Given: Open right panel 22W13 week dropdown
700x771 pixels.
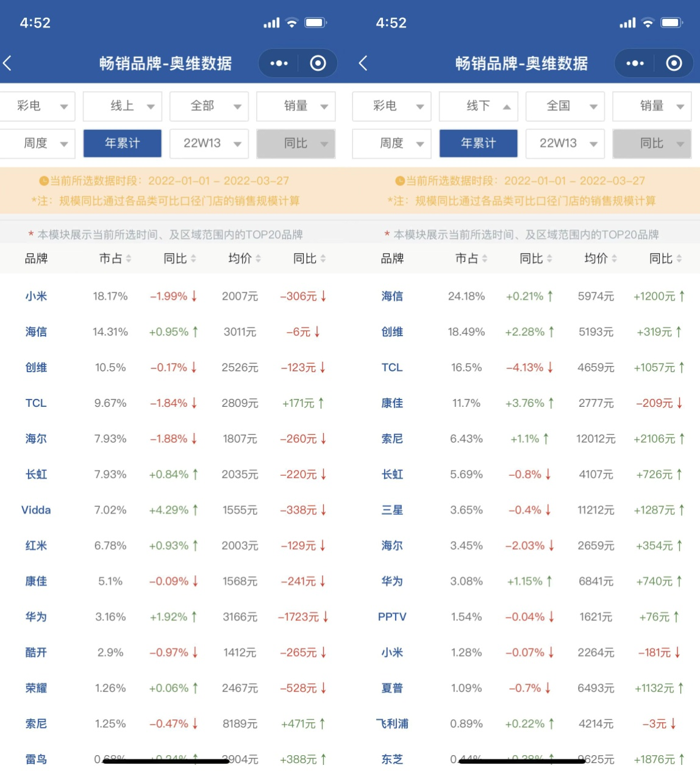Looking at the screenshot, I should 565,143.
